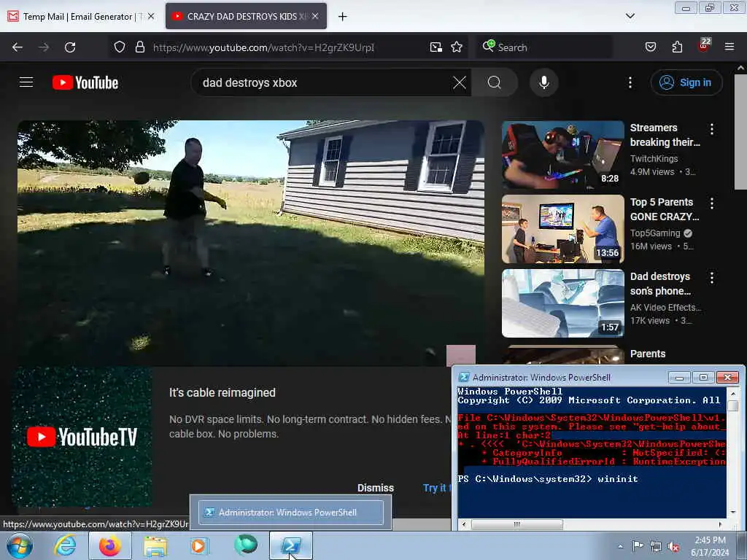This screenshot has height=560, width=747.
Task: Open the tracking protection shield icon
Action: pyautogui.click(x=120, y=47)
